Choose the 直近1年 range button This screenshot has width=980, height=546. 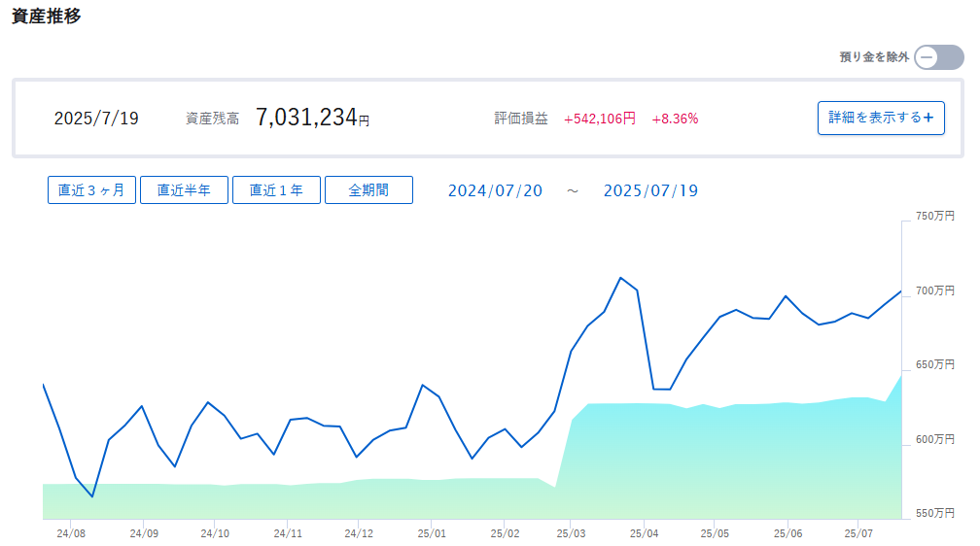click(276, 189)
